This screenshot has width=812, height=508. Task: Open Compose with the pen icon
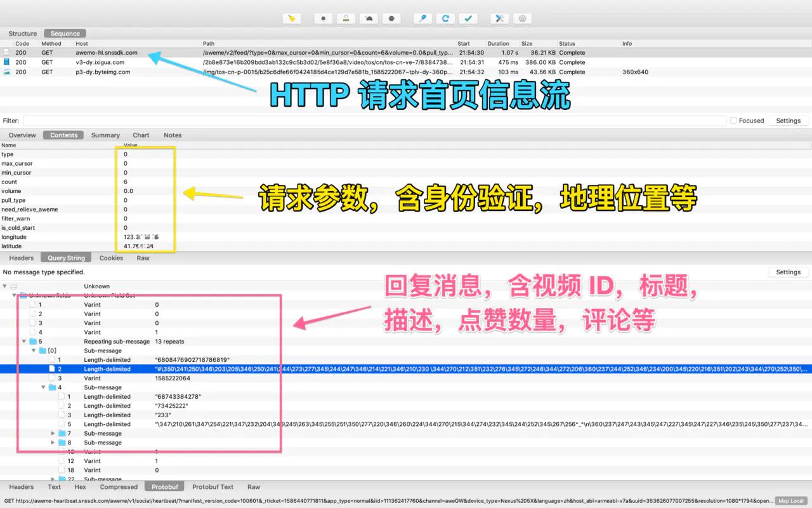tap(422, 18)
